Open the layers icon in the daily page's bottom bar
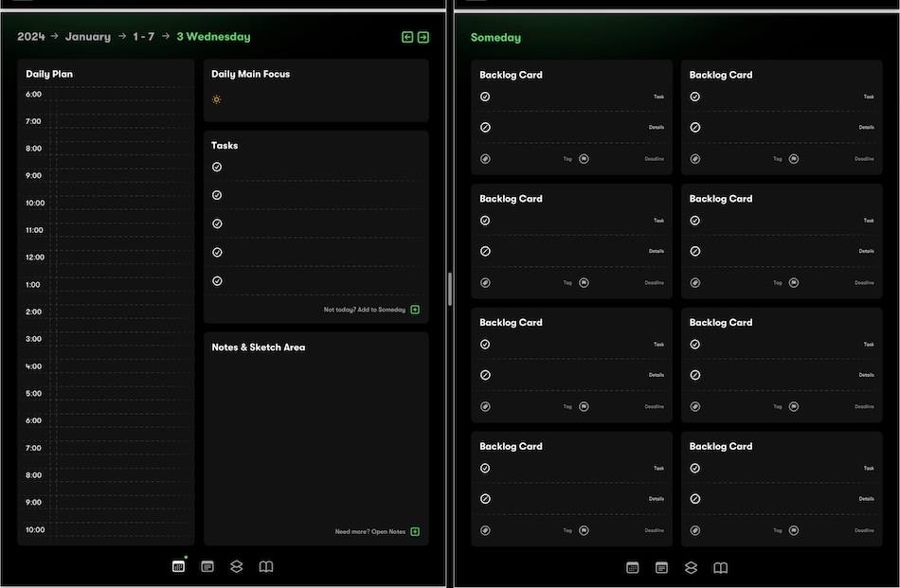 pos(237,566)
